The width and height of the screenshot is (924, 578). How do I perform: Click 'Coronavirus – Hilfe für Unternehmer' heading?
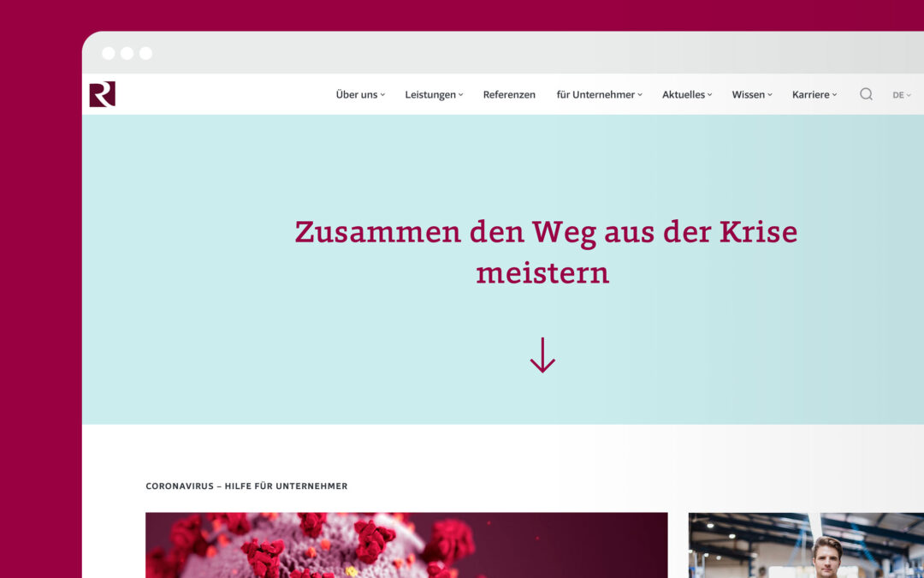tap(246, 486)
